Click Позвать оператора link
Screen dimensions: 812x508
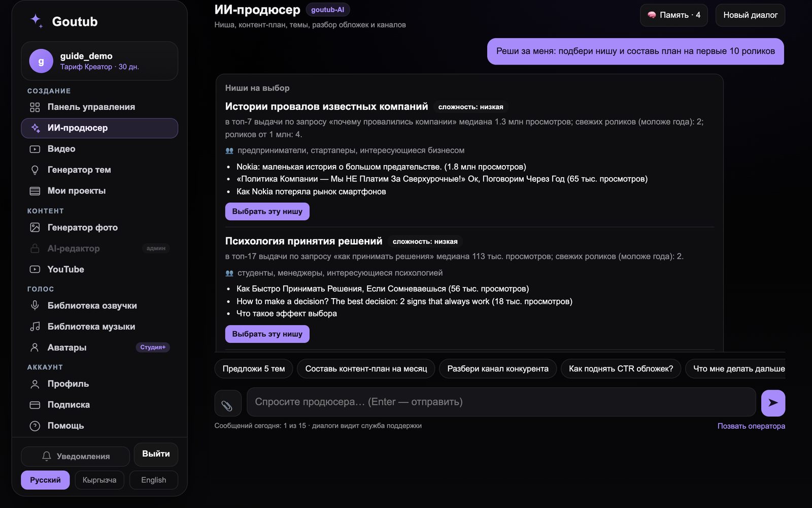[x=751, y=426]
